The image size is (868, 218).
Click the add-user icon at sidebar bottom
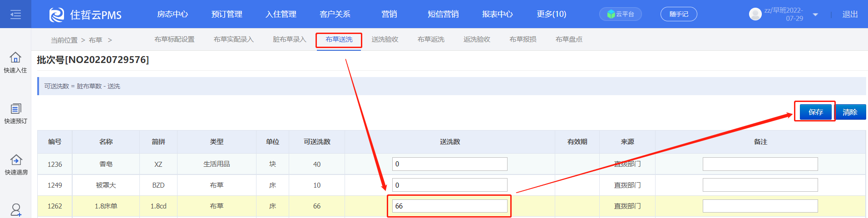[16, 210]
